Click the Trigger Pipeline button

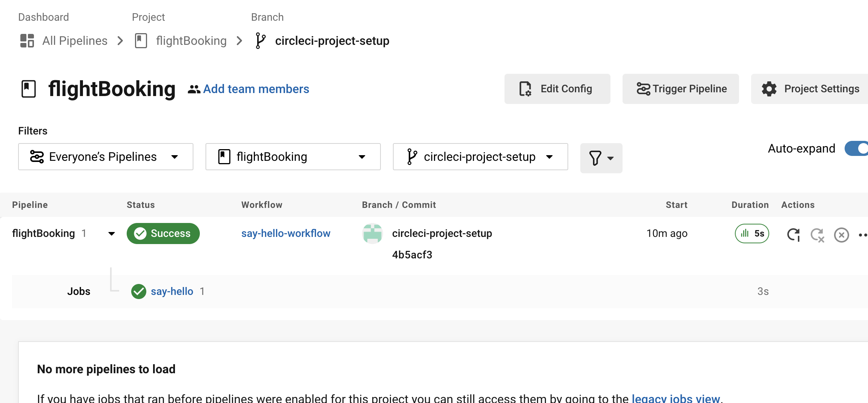point(681,89)
